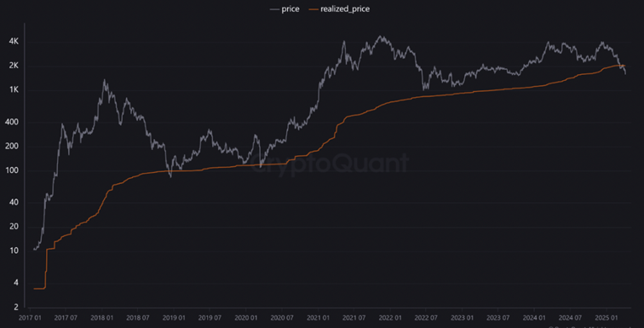Select the 2021 01 x-axis label
Screen dimensions: 644x328
[x=318, y=318]
